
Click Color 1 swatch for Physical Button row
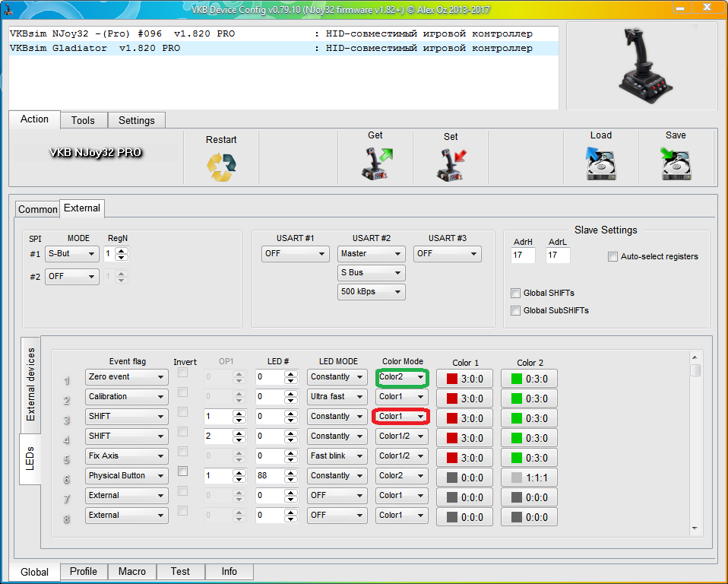[465, 478]
